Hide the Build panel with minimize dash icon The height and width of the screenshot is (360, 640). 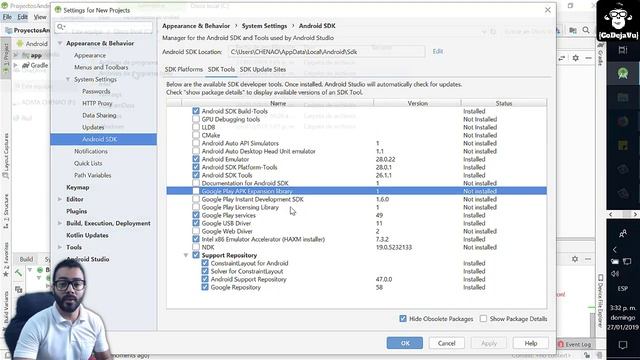click(x=588, y=259)
